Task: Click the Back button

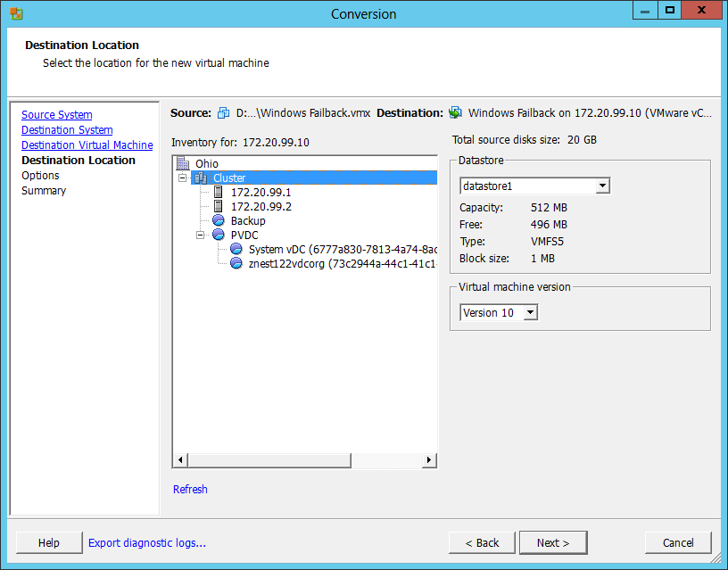Action: click(482, 542)
